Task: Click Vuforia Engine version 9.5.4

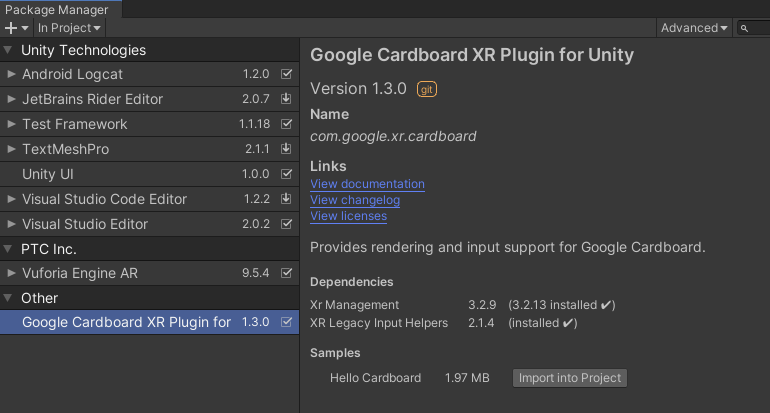Action: (255, 273)
